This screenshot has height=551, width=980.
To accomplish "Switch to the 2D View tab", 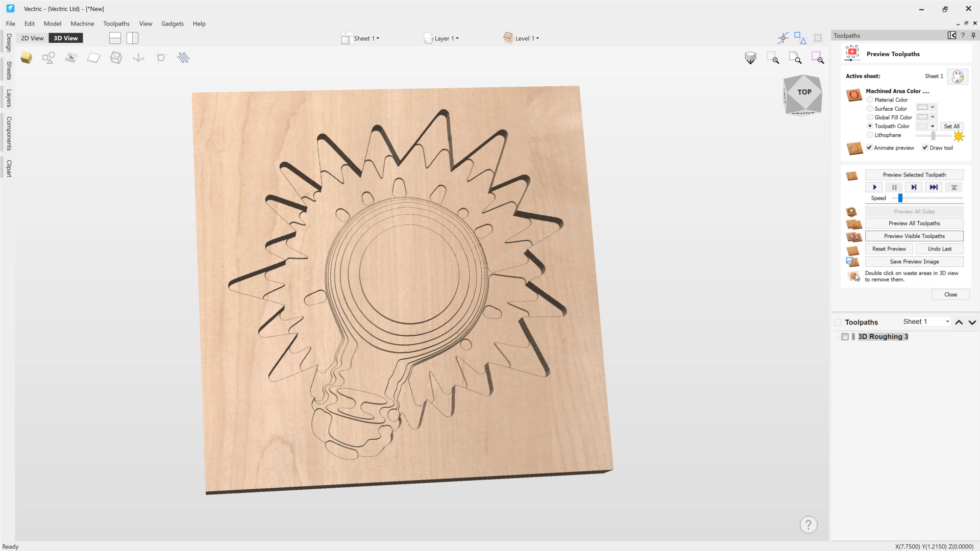I will pyautogui.click(x=32, y=38).
